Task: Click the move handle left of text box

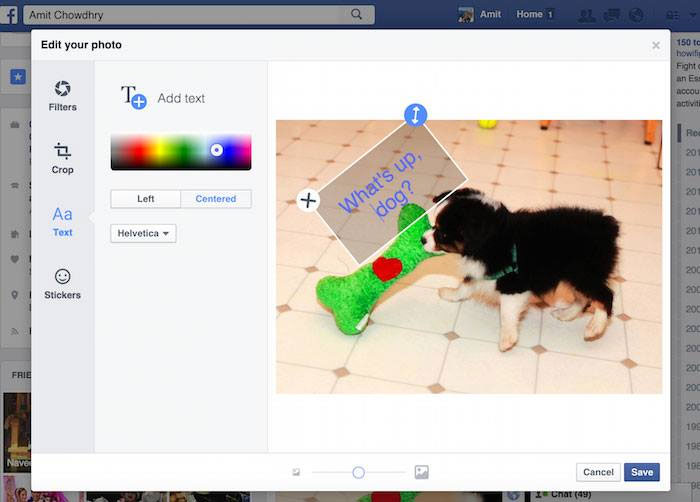Action: [x=308, y=200]
